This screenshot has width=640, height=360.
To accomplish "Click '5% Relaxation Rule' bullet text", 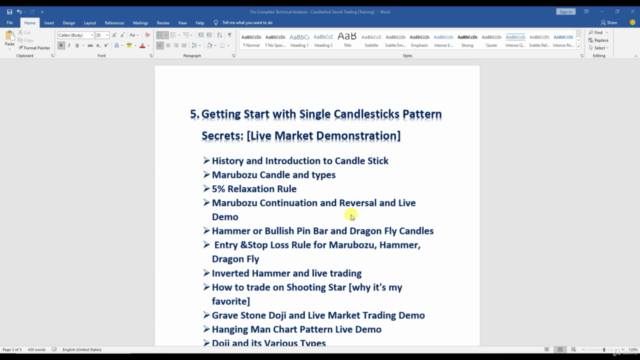I will 254,189.
